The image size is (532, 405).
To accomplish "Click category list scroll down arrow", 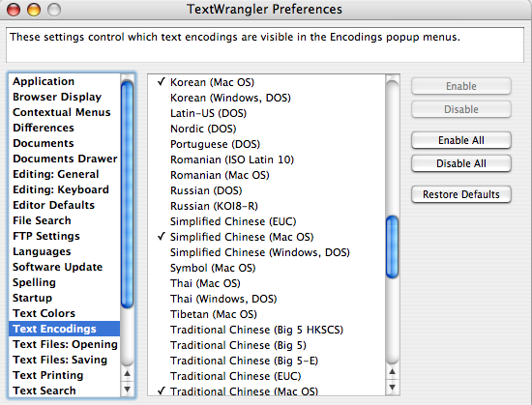I will (128, 389).
